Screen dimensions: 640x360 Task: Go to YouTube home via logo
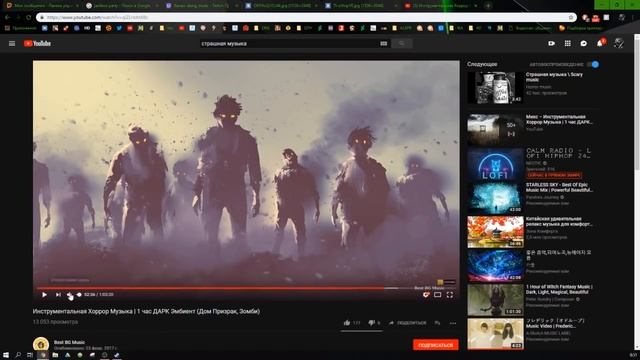tap(37, 44)
